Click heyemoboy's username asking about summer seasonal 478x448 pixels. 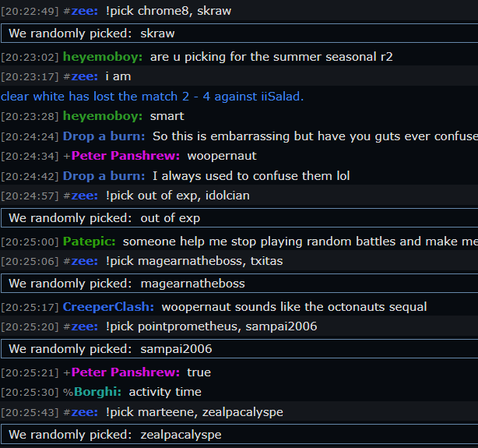pos(103,57)
